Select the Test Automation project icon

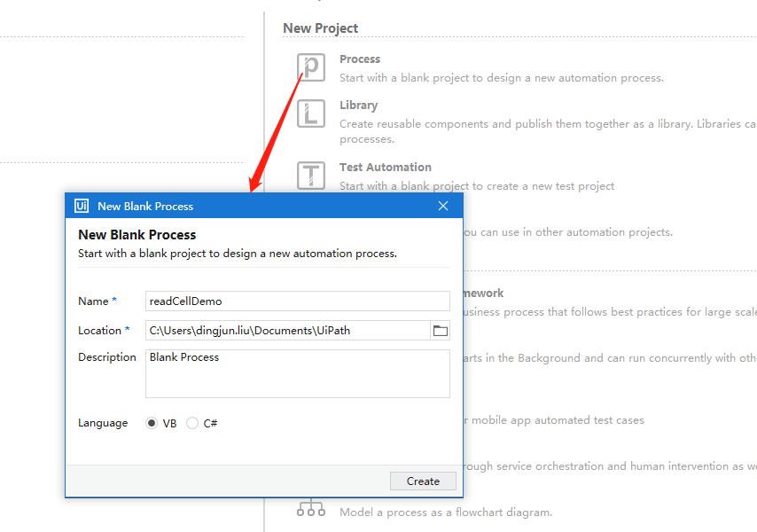(x=311, y=175)
